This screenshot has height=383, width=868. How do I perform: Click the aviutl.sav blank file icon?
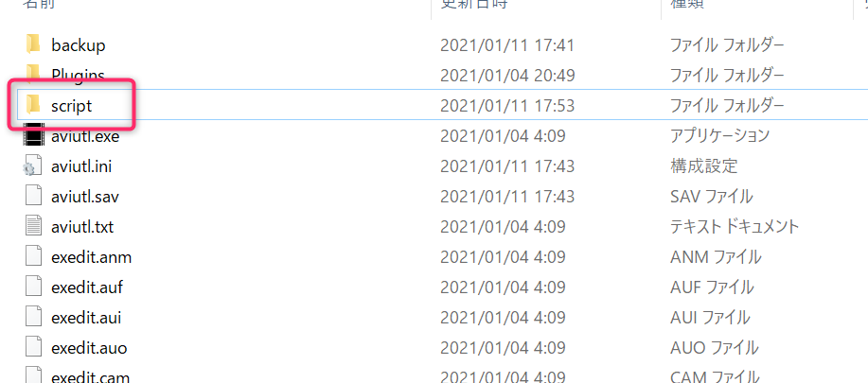pyautogui.click(x=33, y=196)
